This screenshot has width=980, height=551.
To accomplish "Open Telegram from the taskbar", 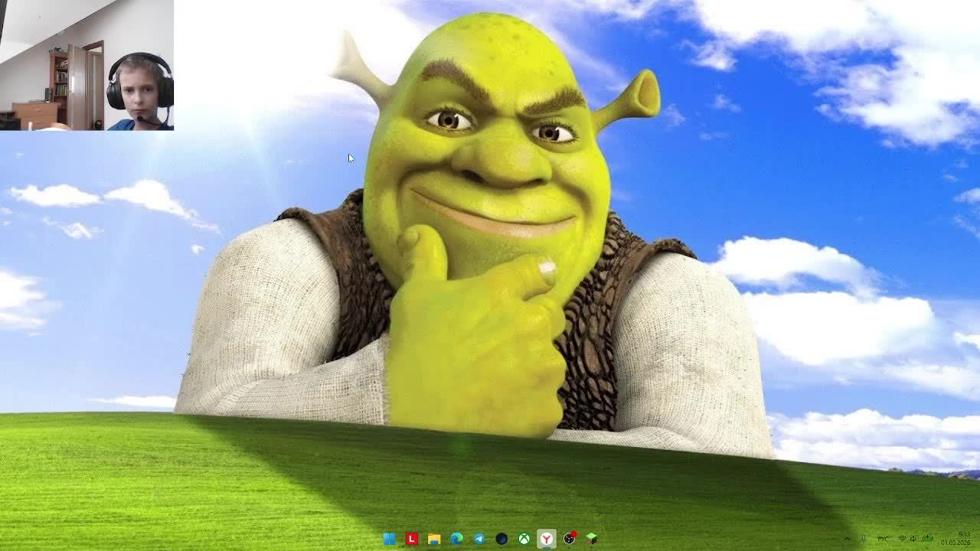I will click(479, 539).
